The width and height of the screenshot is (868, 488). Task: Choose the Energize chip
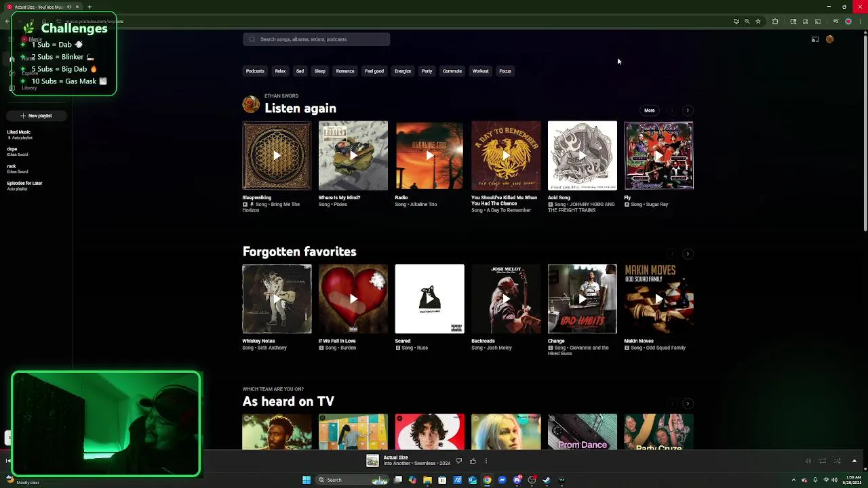(x=403, y=71)
